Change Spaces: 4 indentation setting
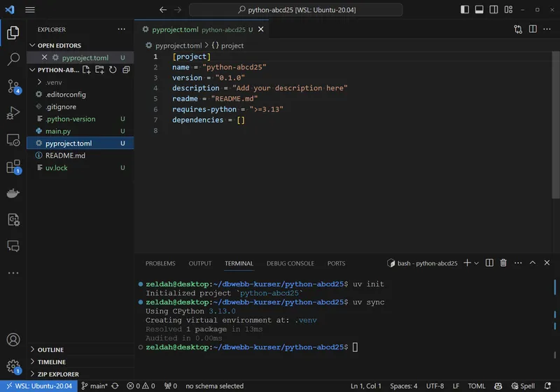This screenshot has width=560, height=392. 404,386
